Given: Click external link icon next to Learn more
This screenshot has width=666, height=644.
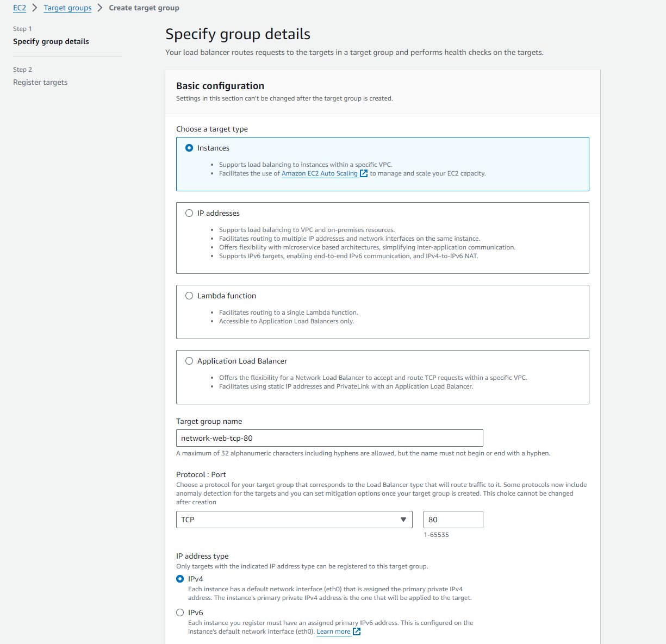Looking at the screenshot, I should coord(357,632).
